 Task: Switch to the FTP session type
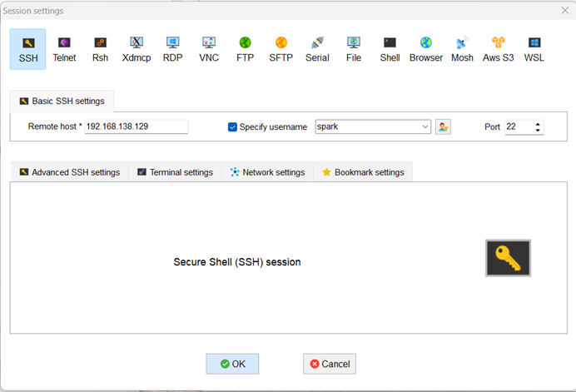[x=245, y=49]
